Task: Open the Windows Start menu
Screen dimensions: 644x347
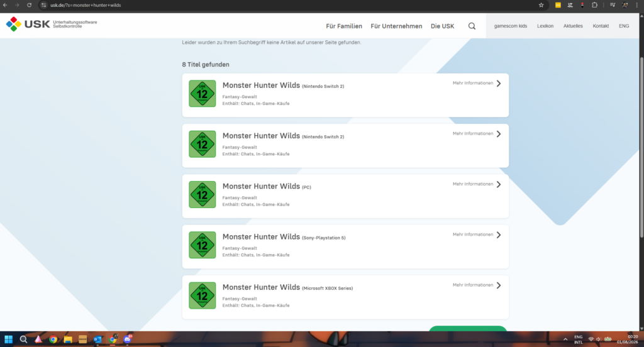Action: [x=8, y=339]
